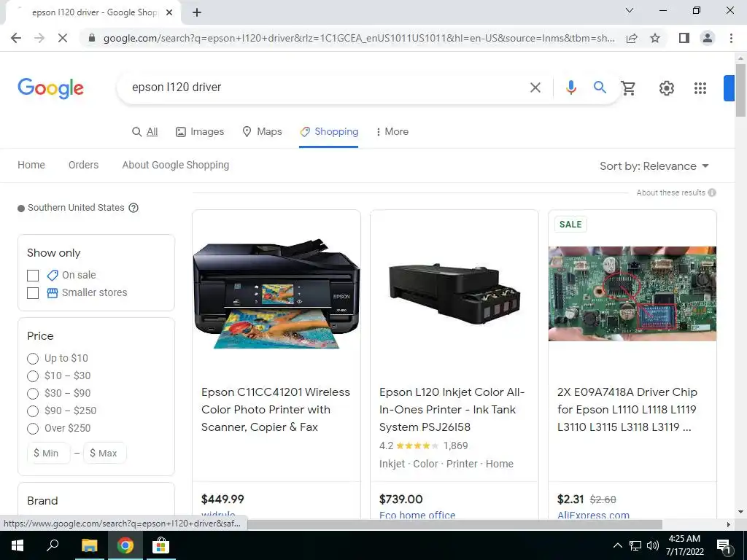
Task: Select the $90 – $250 price range
Action: 33,411
